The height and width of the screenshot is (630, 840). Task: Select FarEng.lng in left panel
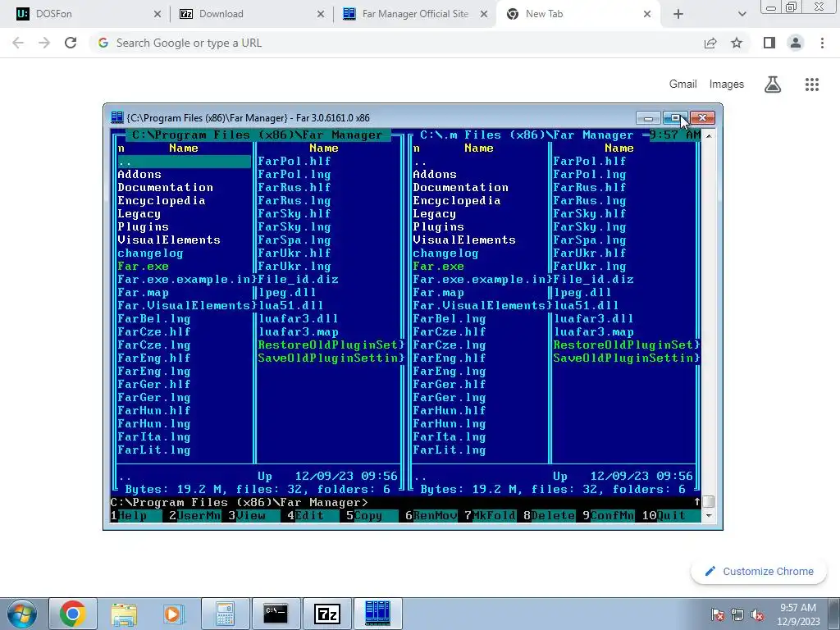[153, 372]
